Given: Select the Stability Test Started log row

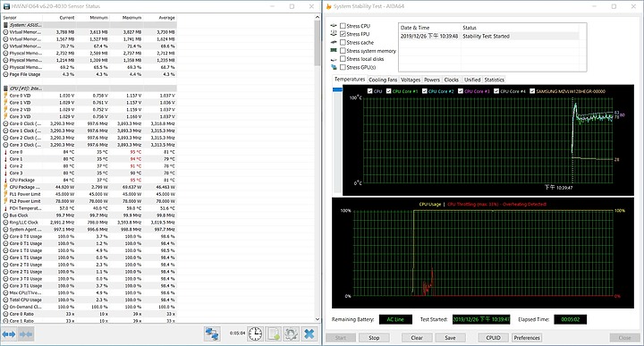Looking at the screenshot, I should 489,36.
